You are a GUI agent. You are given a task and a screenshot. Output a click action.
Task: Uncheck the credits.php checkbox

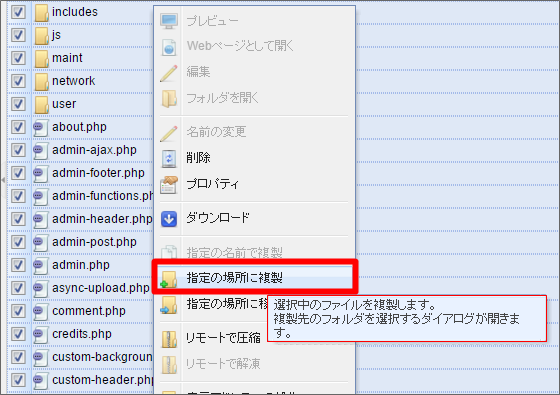click(18, 334)
